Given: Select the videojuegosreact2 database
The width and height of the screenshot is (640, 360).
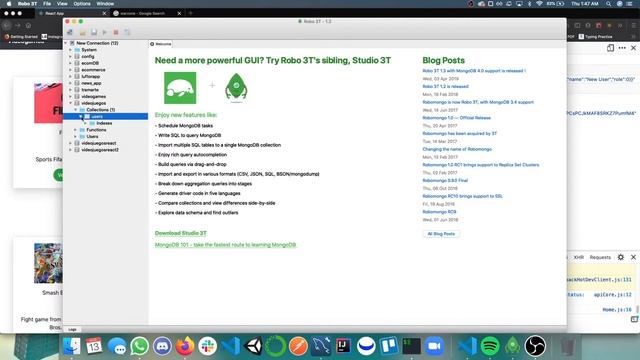Looking at the screenshot, I should 100,150.
